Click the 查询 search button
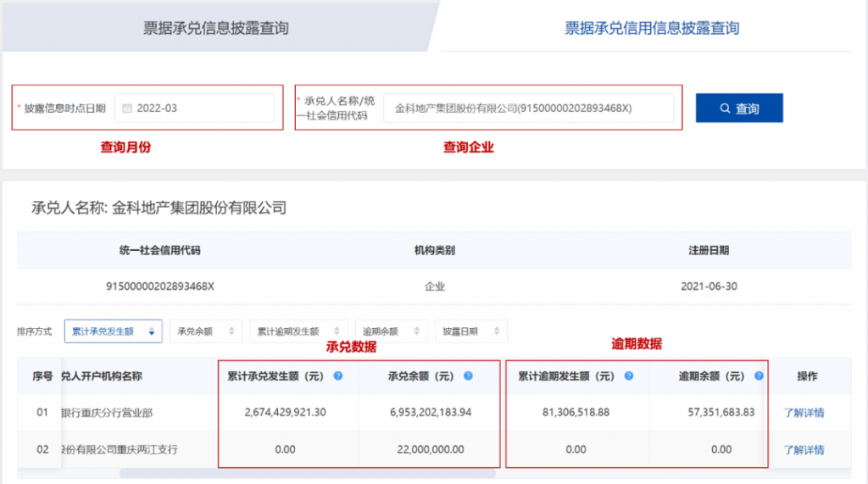 click(739, 108)
